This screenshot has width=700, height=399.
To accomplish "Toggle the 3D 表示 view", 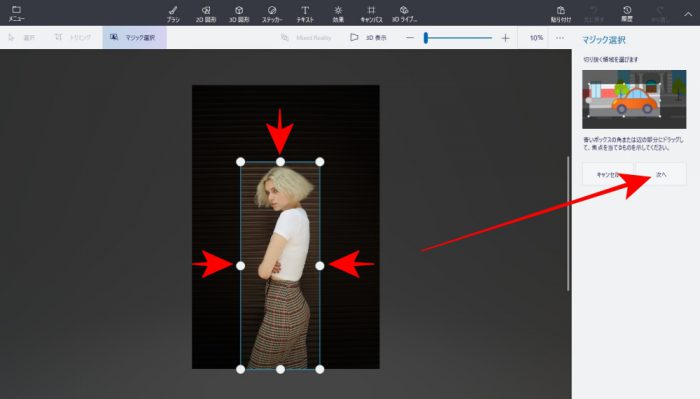I will click(x=368, y=37).
